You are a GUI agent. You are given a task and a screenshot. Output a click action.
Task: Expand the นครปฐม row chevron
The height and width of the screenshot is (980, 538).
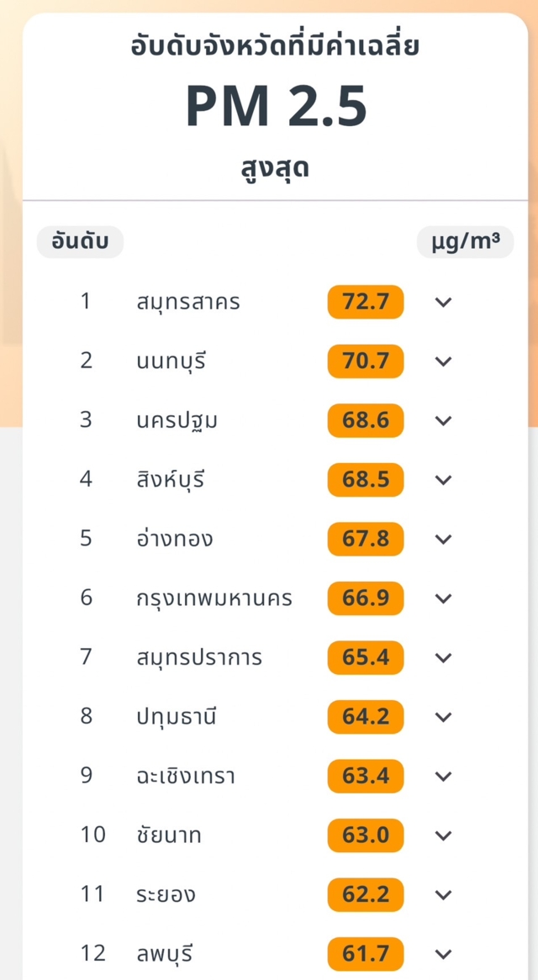[x=444, y=421]
